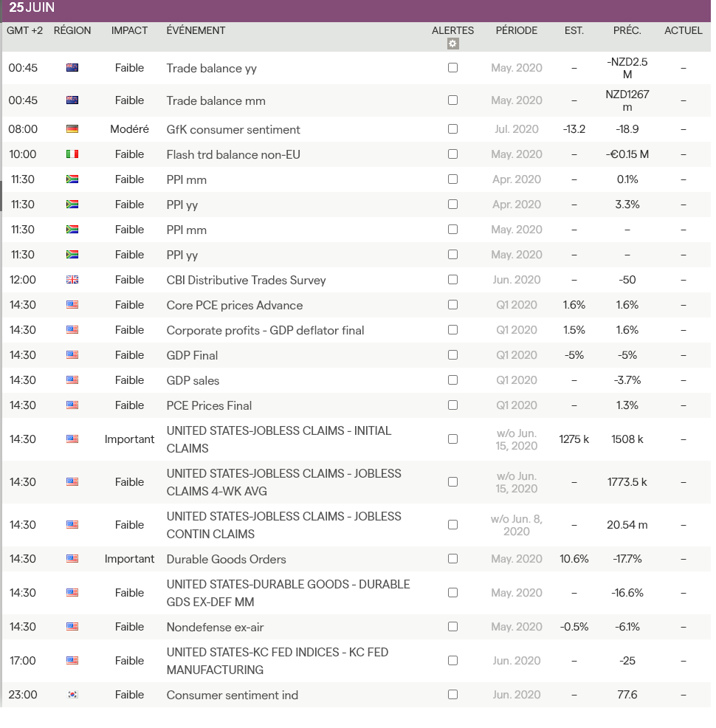
Task: Click US flag in Corporate profits row
Action: pos(72,329)
